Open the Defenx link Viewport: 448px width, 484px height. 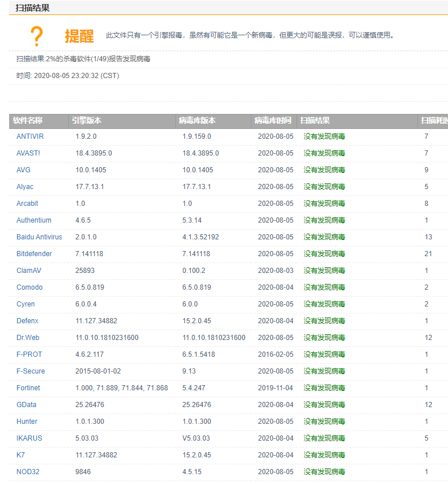point(27,321)
